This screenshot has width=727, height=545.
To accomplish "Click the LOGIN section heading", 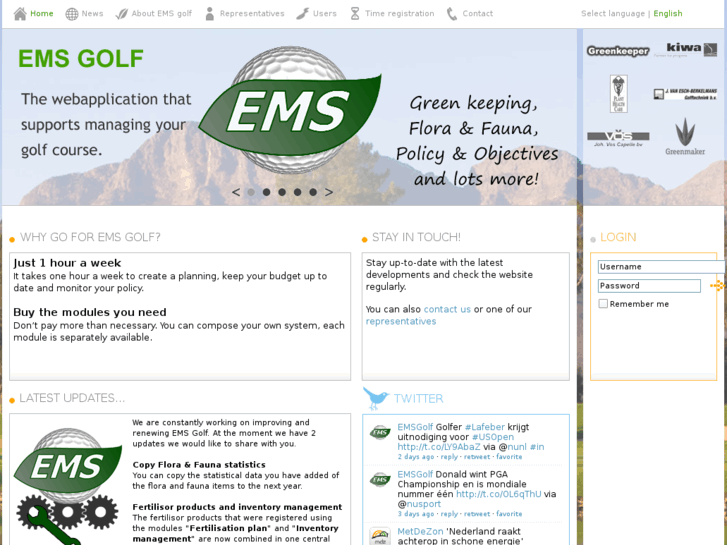I will coord(618,237).
